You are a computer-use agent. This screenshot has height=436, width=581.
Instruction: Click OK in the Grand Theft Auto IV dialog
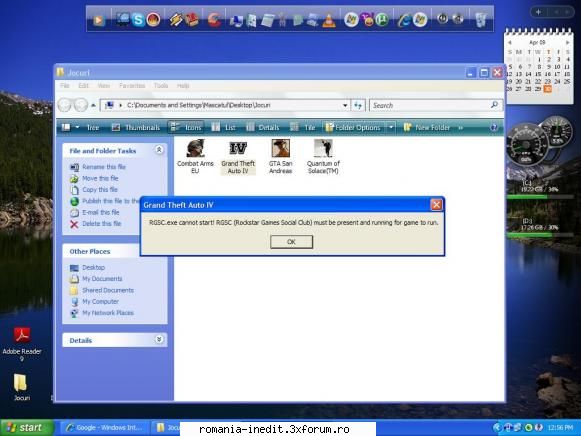pyautogui.click(x=291, y=242)
